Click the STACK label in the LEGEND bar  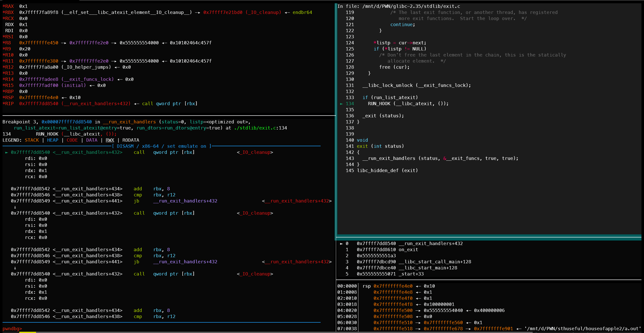coord(32,140)
